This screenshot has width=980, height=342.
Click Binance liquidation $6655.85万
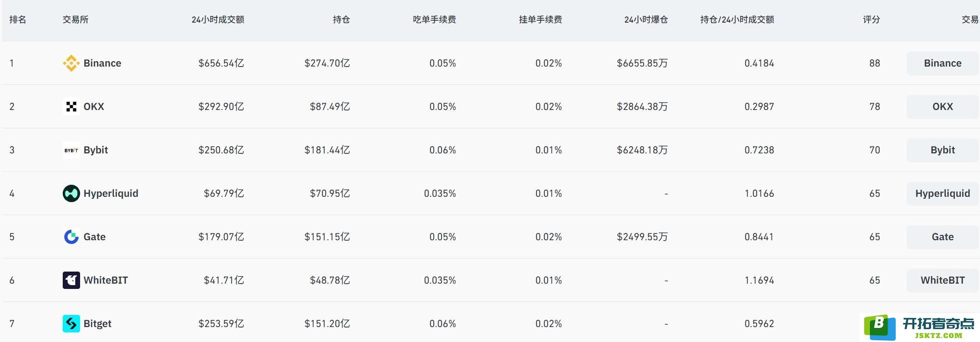tap(642, 63)
